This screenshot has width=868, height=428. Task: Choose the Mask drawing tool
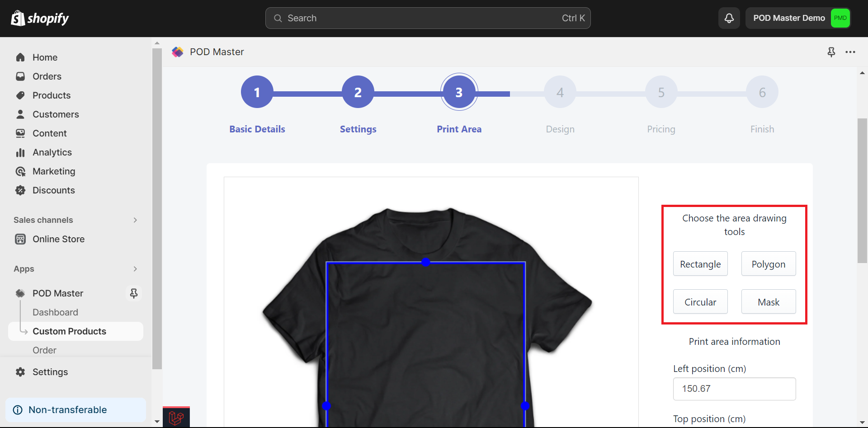(x=769, y=302)
